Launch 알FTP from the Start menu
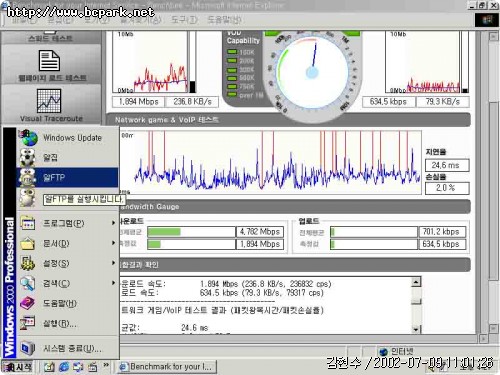This screenshot has width=500, height=375. 68,177
